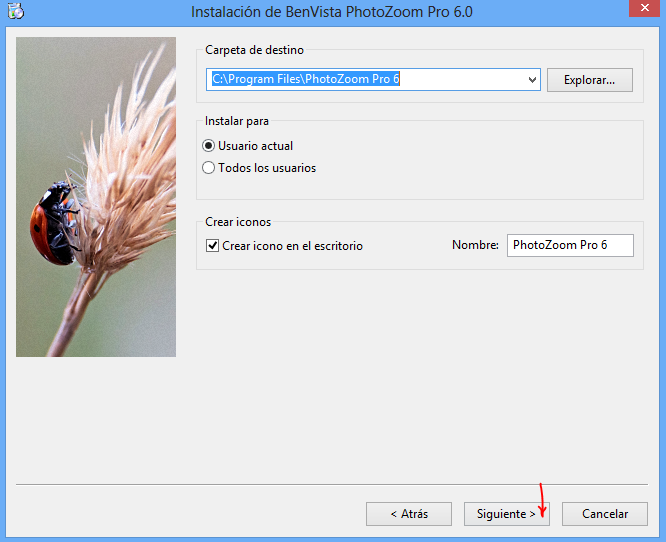Image resolution: width=666 pixels, height=542 pixels.
Task: Expand the destination folder dropdown arrow
Action: 532,79
